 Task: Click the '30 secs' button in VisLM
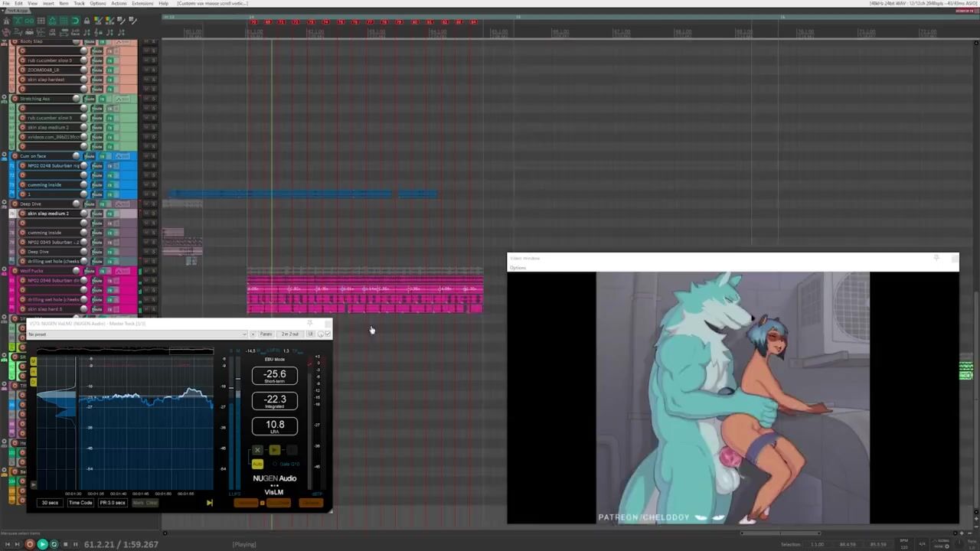(50, 503)
